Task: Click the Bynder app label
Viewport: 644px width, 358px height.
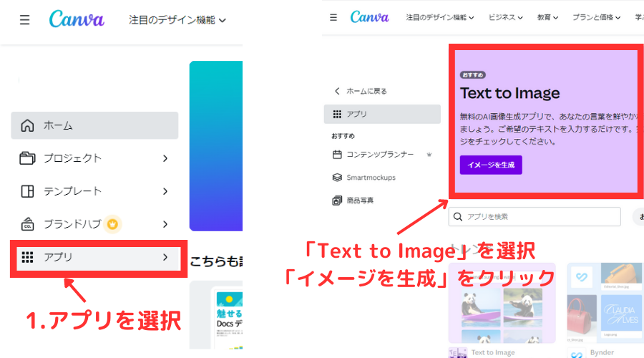Action: 602,353
